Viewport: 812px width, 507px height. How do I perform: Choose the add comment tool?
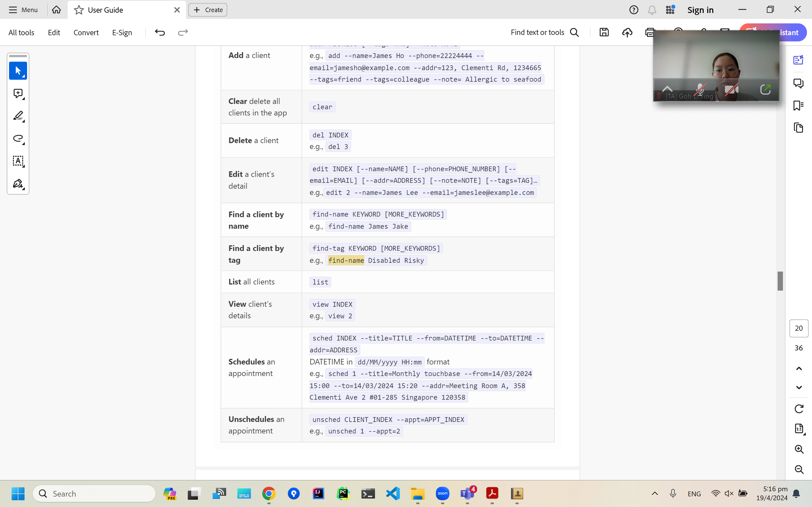click(18, 94)
